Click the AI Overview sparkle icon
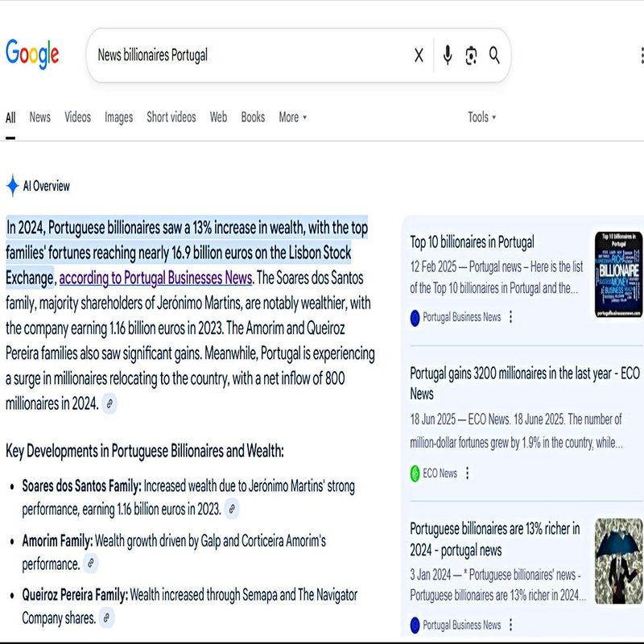The height and width of the screenshot is (644, 644). (x=13, y=186)
